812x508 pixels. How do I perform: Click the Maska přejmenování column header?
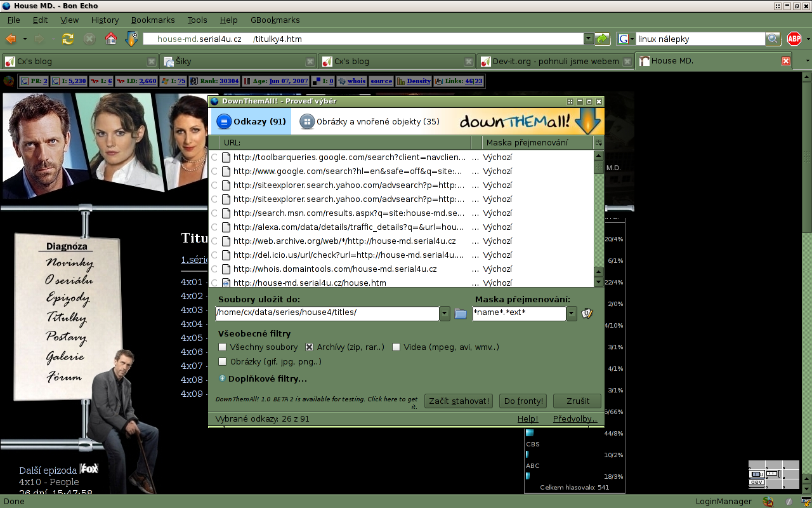coord(539,143)
